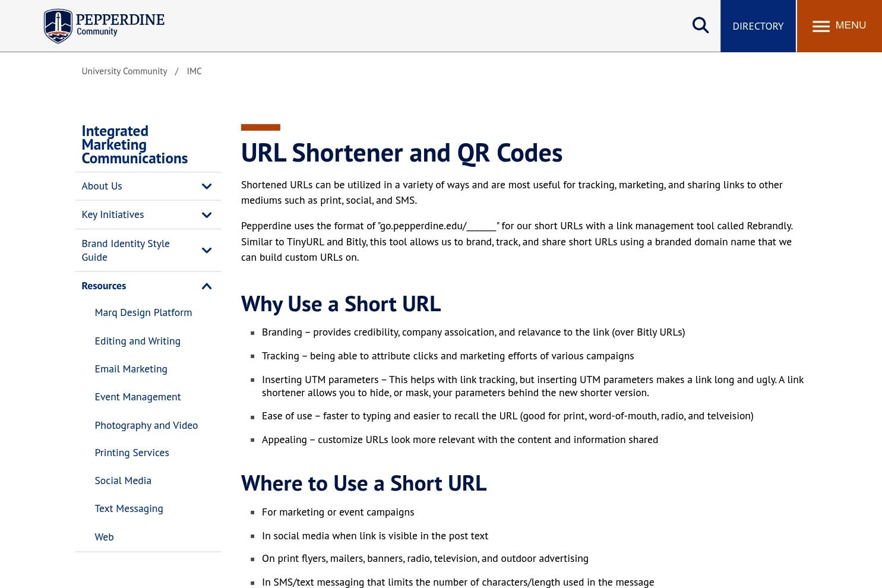Expand the Brand Identity Style Guide chevron
This screenshot has height=588, width=882.
(x=207, y=251)
